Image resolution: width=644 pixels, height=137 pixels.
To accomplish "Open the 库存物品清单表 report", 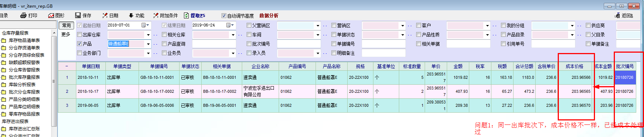I will tap(24, 41).
